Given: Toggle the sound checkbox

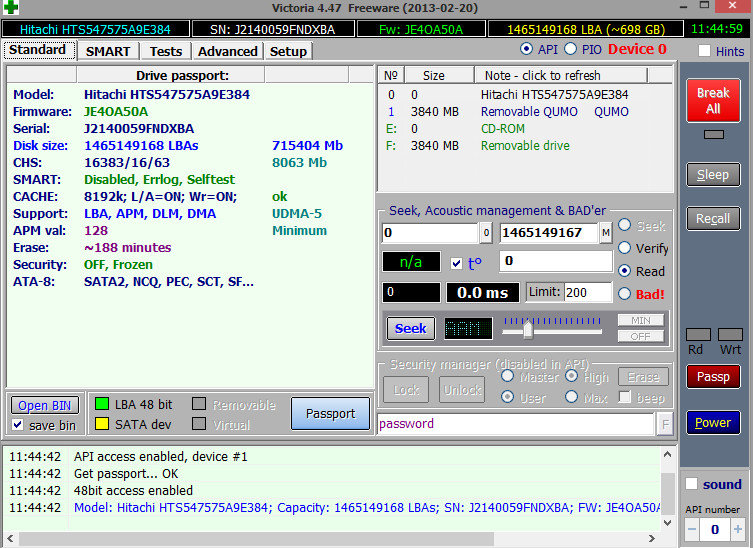Looking at the screenshot, I should (x=690, y=484).
